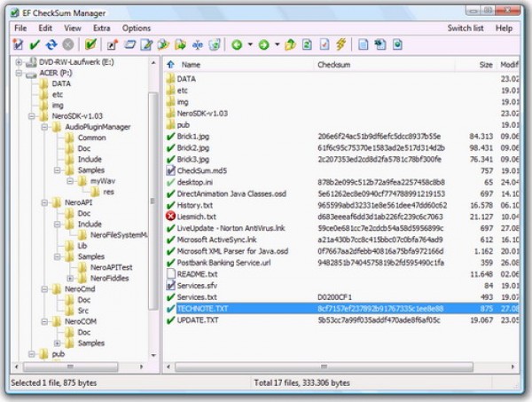Select the file UPDATE.TXT
The image size is (532, 402).
[198, 320]
